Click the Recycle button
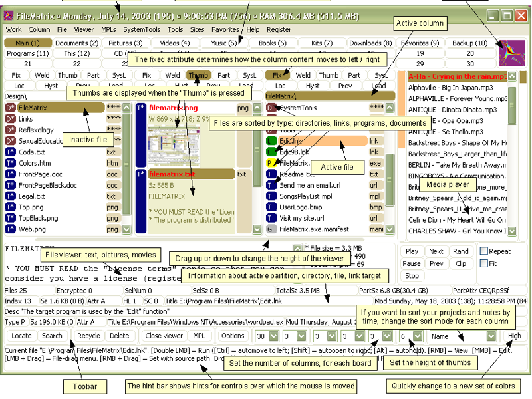 tap(89, 336)
